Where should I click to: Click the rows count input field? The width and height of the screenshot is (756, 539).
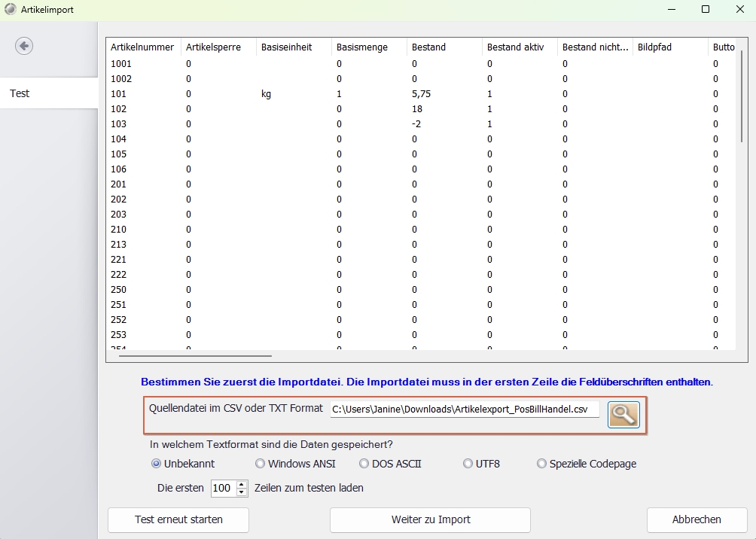(223, 488)
